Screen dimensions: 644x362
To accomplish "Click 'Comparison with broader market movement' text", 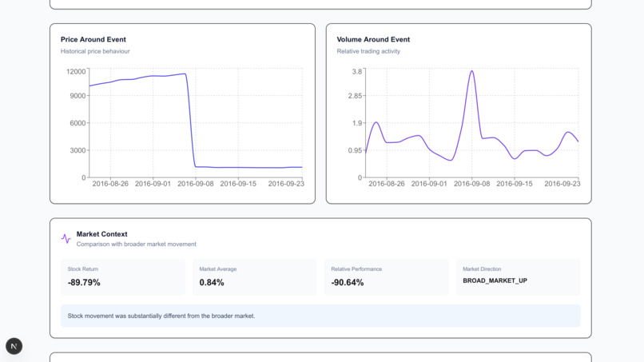I will (136, 244).
